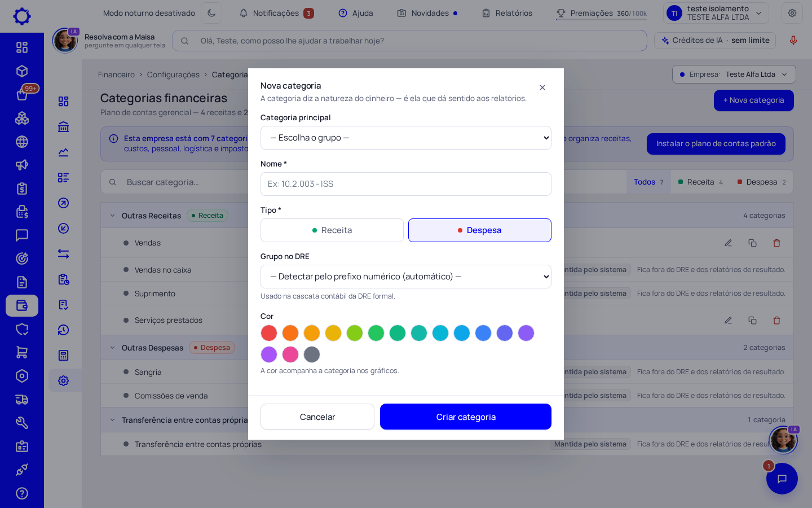Delete the Vendas category with trash icon
The height and width of the screenshot is (508, 812).
(776, 243)
